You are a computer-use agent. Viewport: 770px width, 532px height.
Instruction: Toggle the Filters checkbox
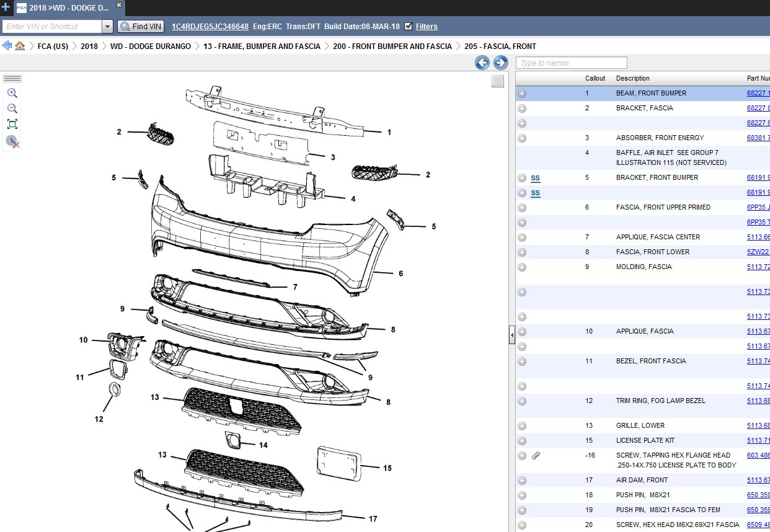(x=408, y=26)
